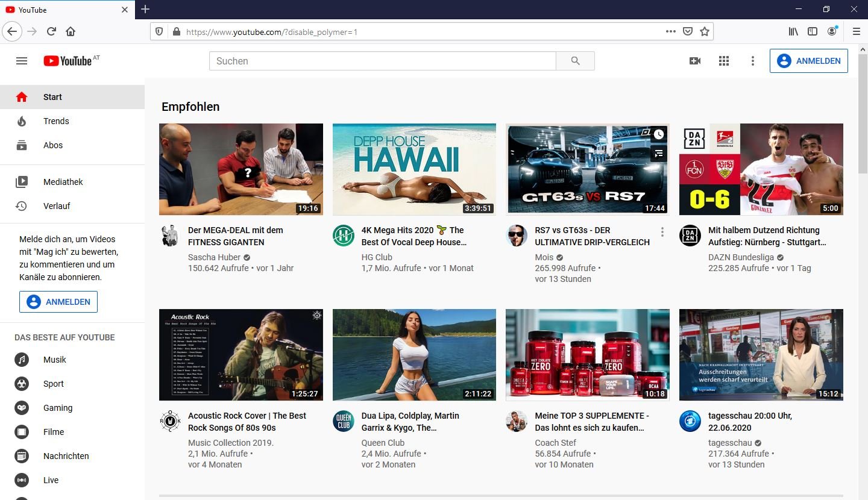Click tracking protection shield icon
The width and height of the screenshot is (868, 500).
pyautogui.click(x=159, y=31)
